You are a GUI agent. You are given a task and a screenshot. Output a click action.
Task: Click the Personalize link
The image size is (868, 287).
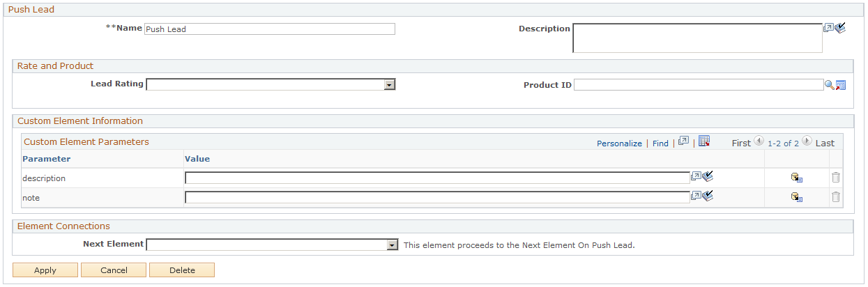pos(619,143)
